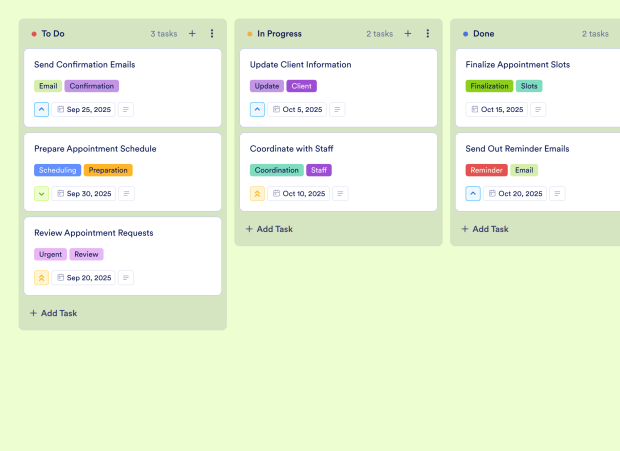Open description icon on Send Confirmation Emails card
The image size is (620, 451).
click(x=126, y=110)
